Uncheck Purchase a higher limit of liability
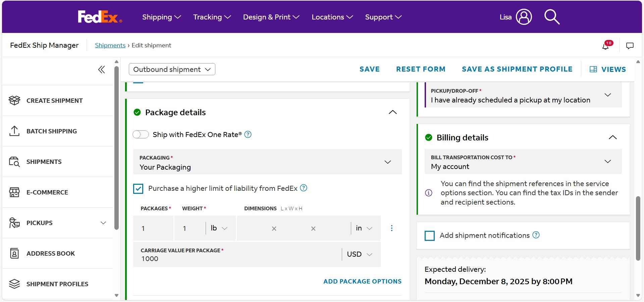The width and height of the screenshot is (644, 302). (138, 189)
